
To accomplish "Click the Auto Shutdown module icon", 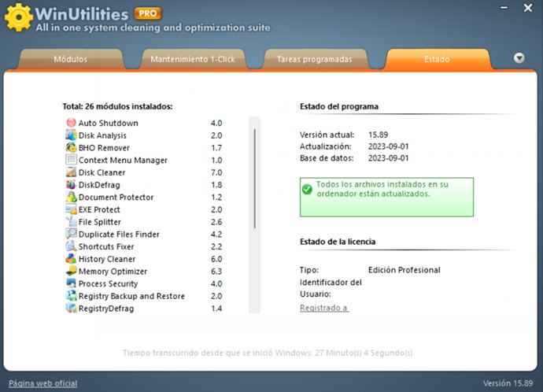I will click(71, 123).
